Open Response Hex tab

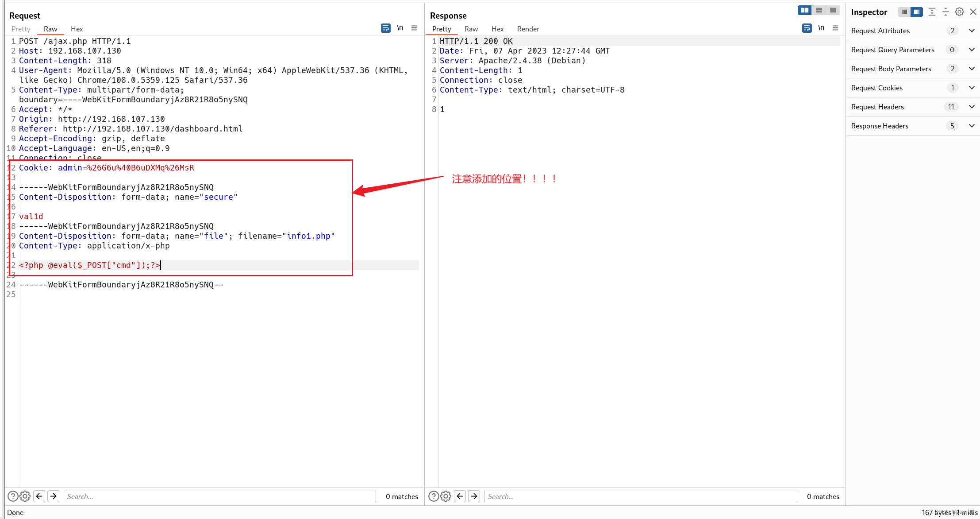click(x=497, y=29)
